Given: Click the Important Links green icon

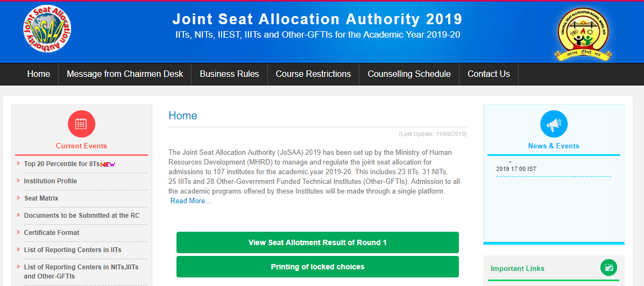Looking at the screenshot, I should (608, 268).
